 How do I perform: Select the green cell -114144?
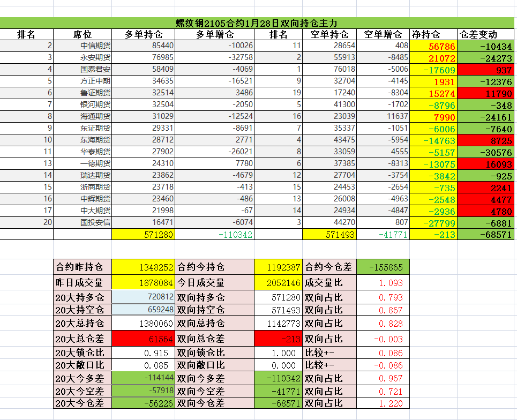pyautogui.click(x=144, y=378)
